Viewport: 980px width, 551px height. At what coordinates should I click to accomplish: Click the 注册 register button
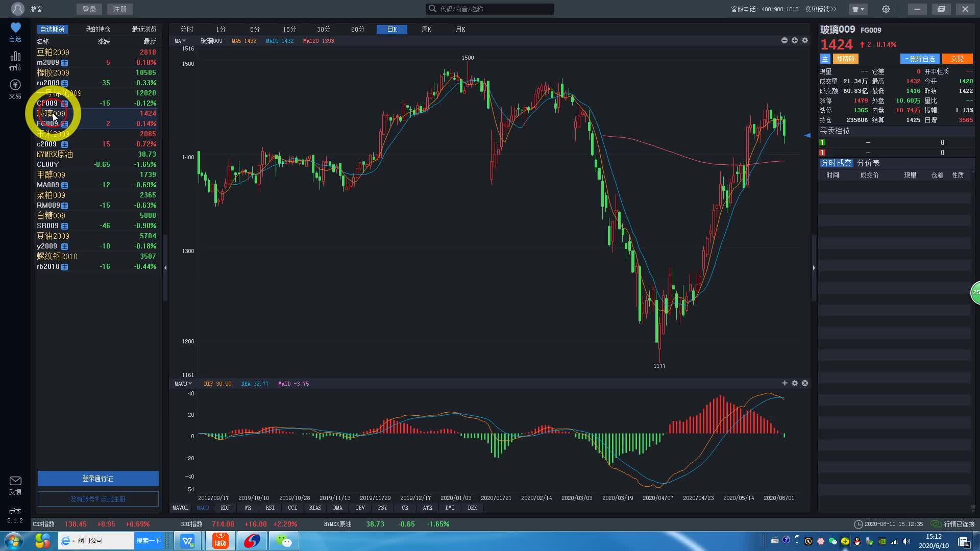click(x=120, y=9)
